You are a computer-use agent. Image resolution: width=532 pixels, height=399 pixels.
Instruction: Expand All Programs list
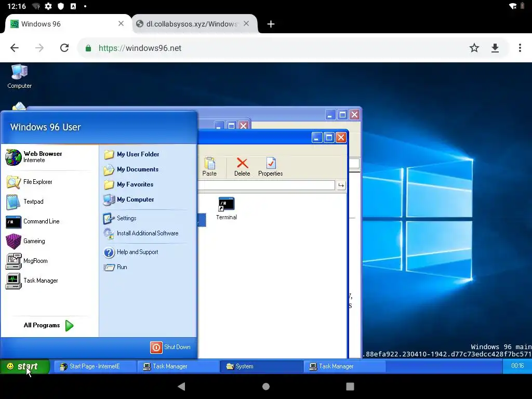pos(48,325)
